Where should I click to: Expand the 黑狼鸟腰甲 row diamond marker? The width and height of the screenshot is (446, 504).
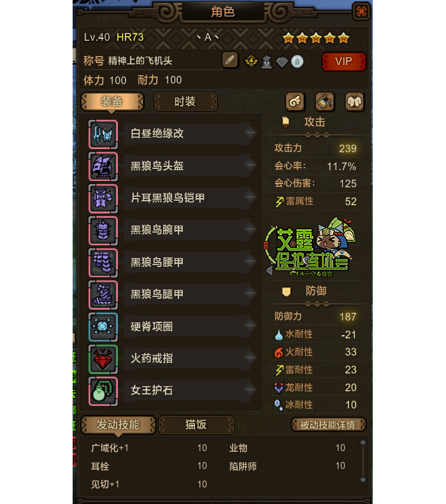250,261
